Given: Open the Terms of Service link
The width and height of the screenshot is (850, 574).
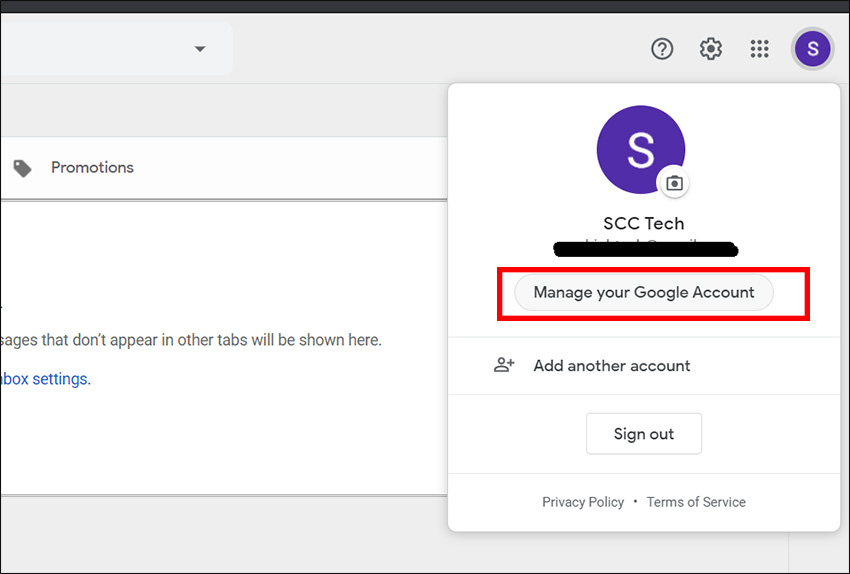Looking at the screenshot, I should click(x=696, y=502).
